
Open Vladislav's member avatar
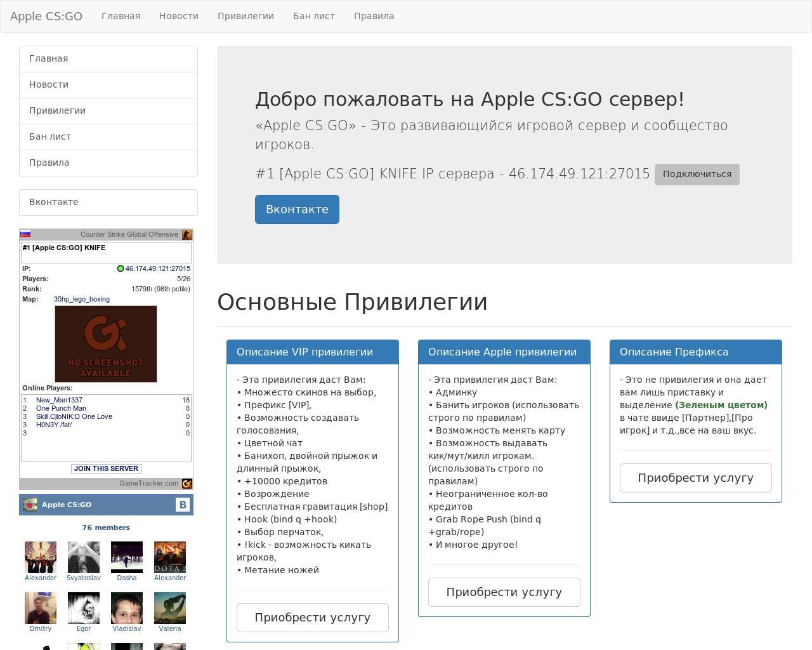(127, 608)
